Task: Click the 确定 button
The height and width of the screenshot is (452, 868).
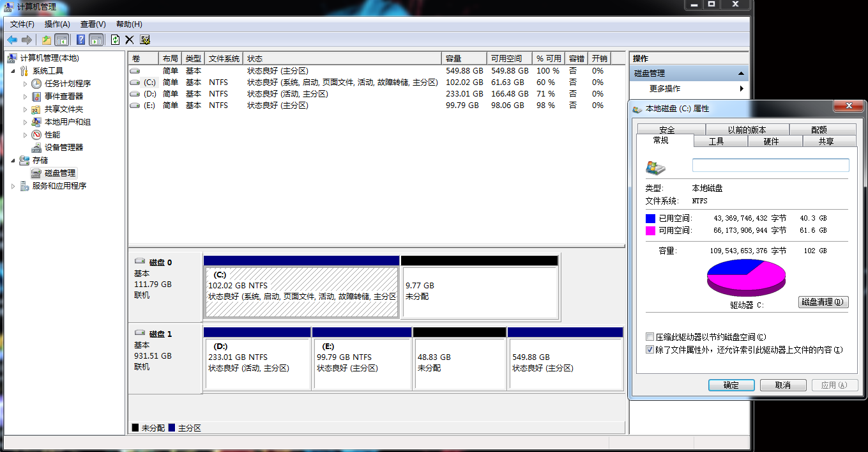Action: (x=731, y=385)
